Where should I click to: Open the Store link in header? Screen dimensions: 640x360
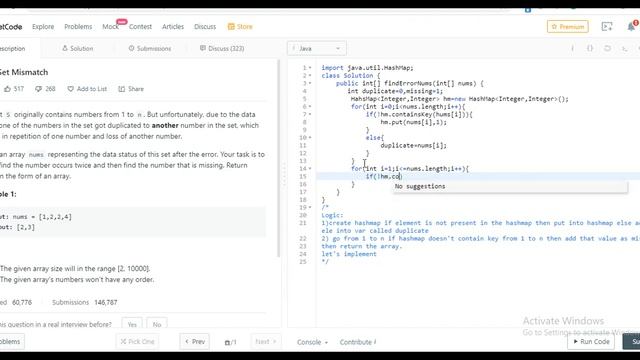(x=240, y=27)
